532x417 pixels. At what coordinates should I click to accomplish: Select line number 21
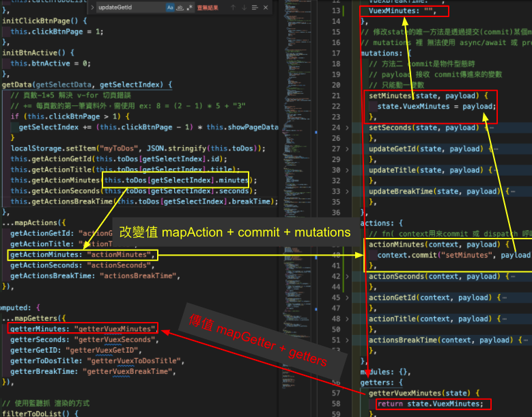tap(336, 96)
